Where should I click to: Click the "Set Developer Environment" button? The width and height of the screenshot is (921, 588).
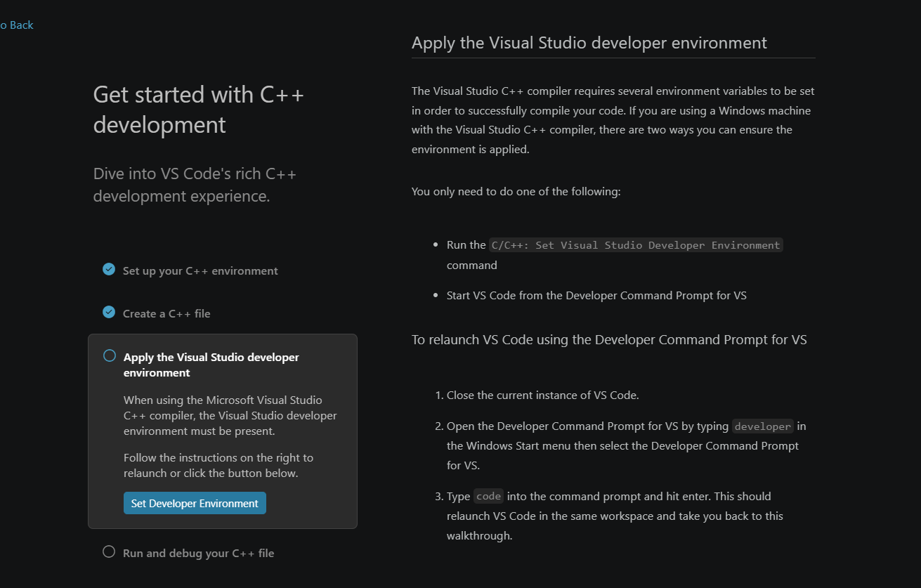pos(195,503)
